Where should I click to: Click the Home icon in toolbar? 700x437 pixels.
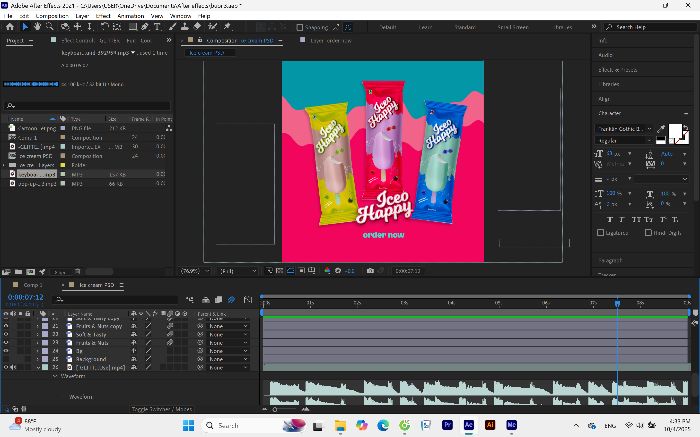point(10,27)
